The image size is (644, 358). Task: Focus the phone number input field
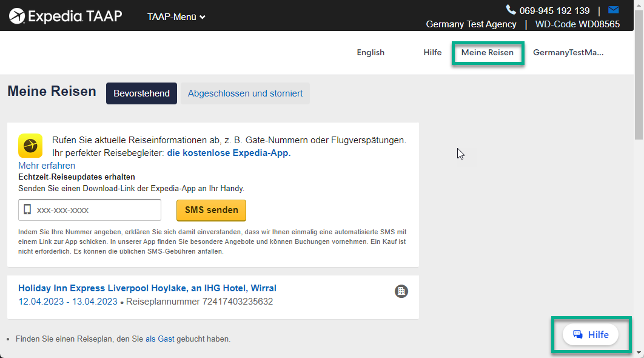90,210
